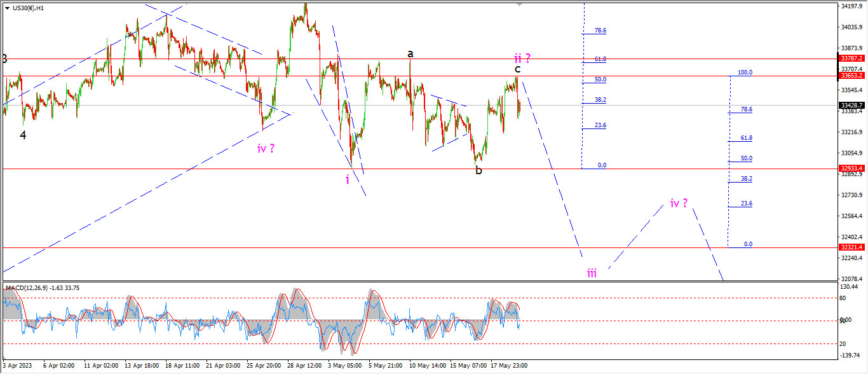The image size is (868, 374).
Task: Select the black wave label 'a'
Action: 411,53
